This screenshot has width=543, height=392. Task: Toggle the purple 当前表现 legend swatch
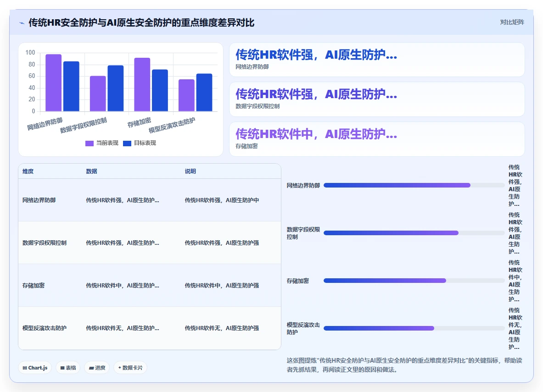[x=90, y=143]
